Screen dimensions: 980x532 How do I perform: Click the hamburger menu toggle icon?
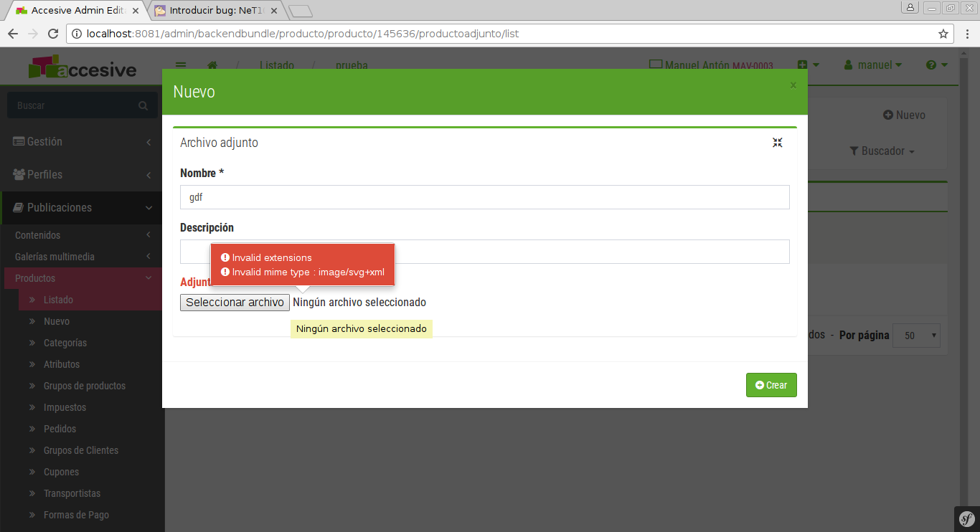click(x=181, y=65)
